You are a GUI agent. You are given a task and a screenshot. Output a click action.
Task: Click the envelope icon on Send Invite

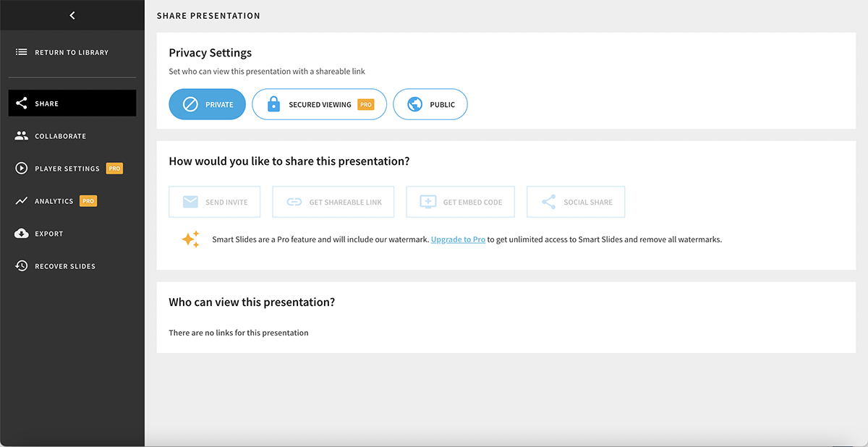click(191, 202)
